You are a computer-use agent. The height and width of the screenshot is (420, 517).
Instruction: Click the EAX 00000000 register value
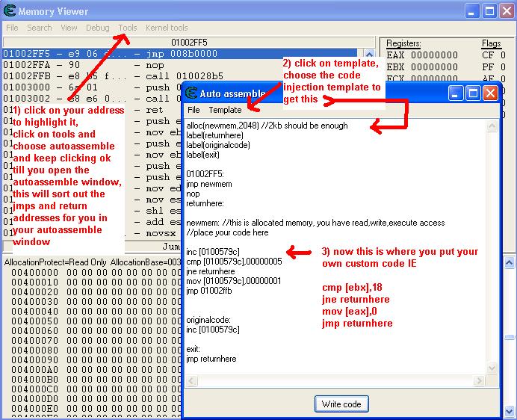click(434, 55)
